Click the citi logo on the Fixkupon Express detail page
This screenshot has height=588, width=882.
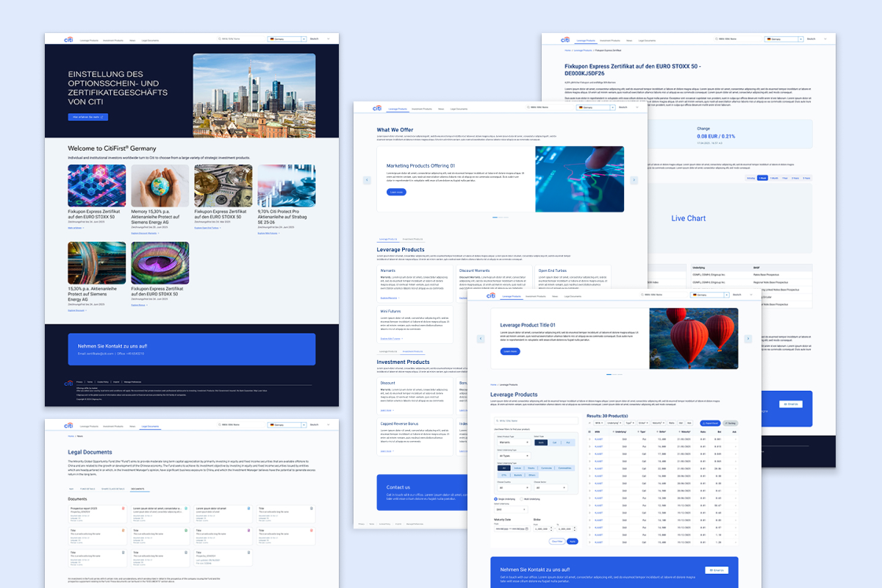click(x=565, y=40)
